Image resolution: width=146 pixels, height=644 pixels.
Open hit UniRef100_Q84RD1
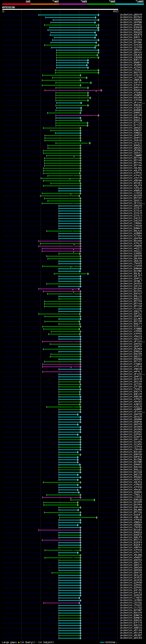(x=131, y=25)
